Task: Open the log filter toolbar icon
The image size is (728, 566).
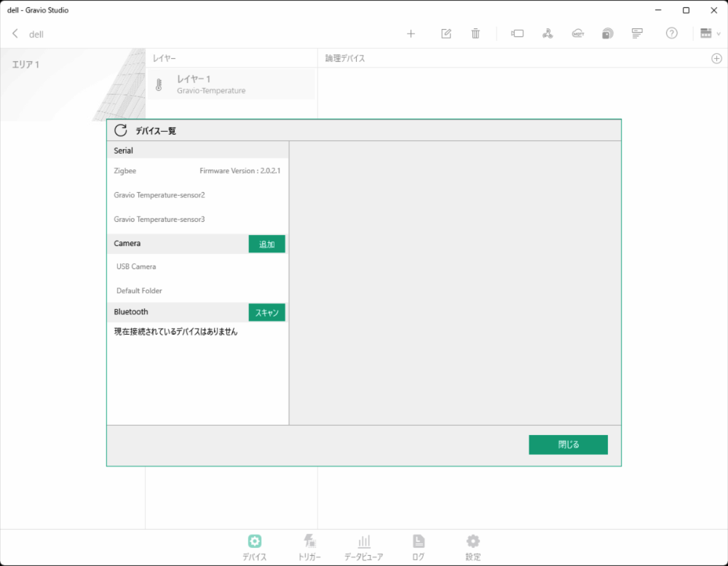Action: [636, 33]
